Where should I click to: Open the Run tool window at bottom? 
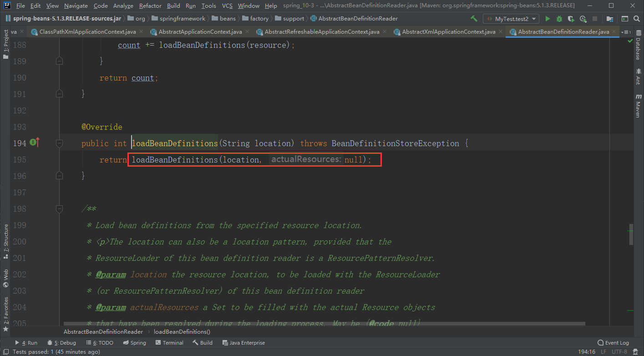click(26, 343)
